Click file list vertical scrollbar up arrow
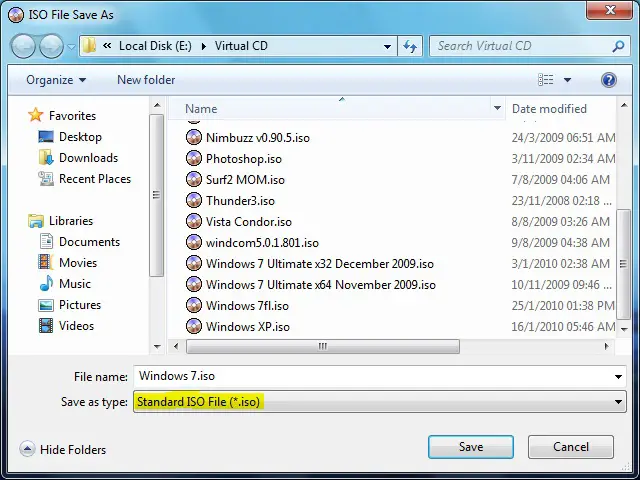 point(624,105)
